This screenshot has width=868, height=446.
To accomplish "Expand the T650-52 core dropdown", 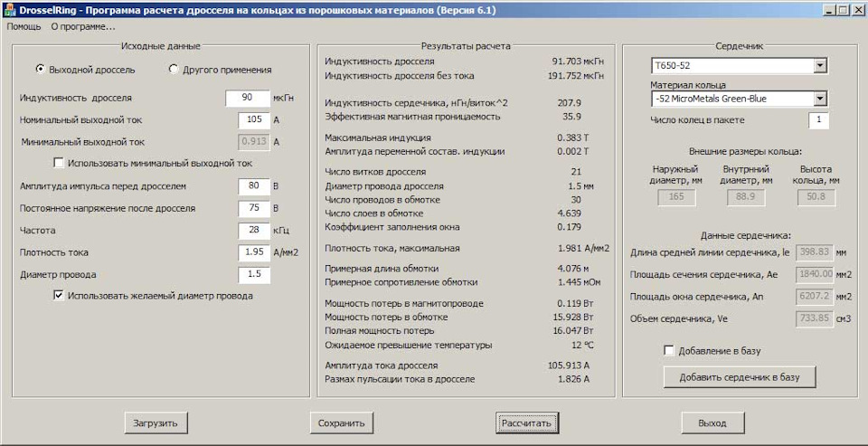I will [x=819, y=66].
